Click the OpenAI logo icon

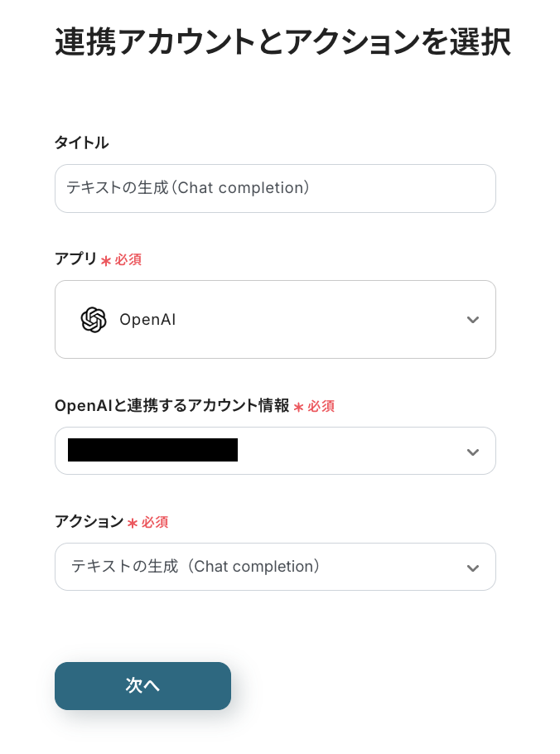click(x=94, y=320)
